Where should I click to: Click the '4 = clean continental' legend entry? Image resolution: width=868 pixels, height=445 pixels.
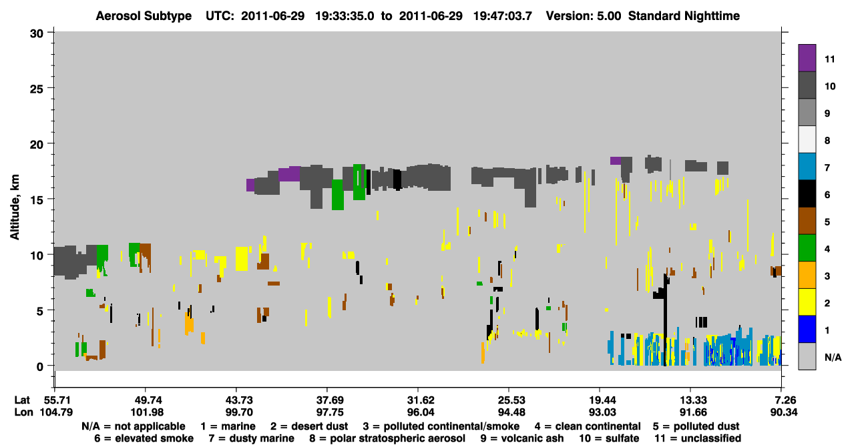pyautogui.click(x=588, y=426)
